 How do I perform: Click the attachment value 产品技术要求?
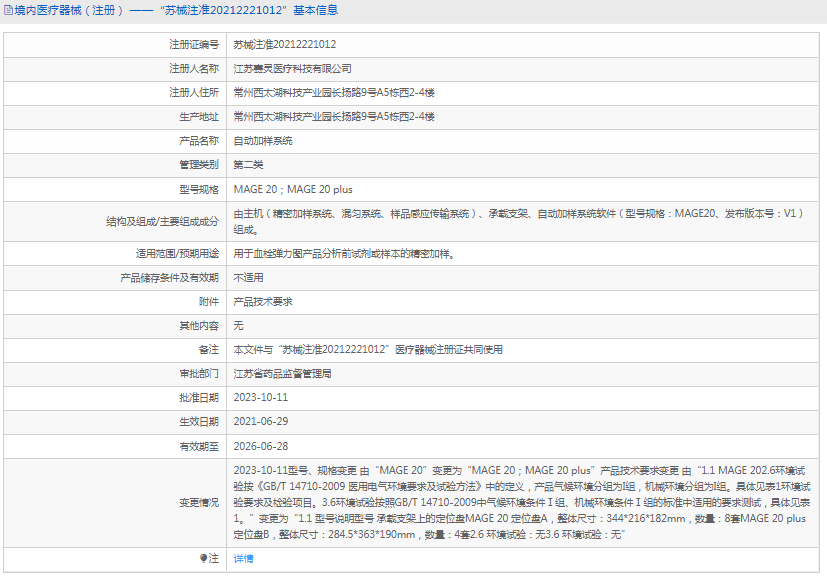click(x=263, y=302)
